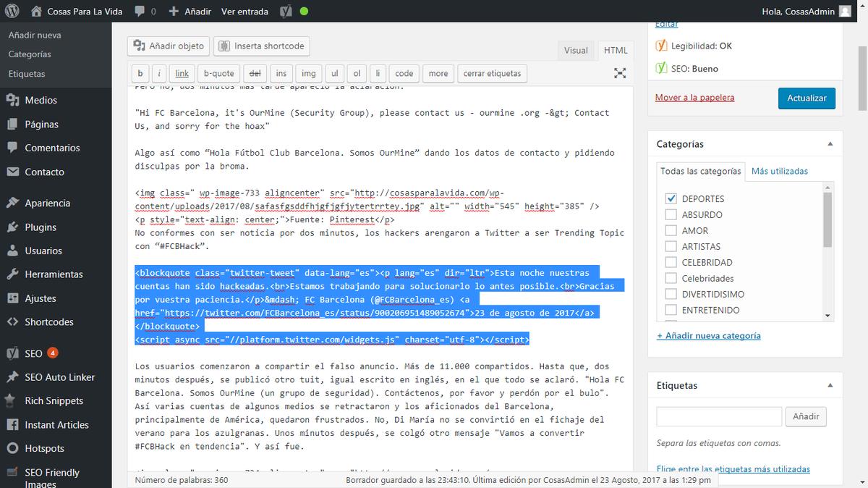Image resolution: width=868 pixels, height=488 pixels.
Task: Open the Apariencia menu
Action: click(47, 203)
